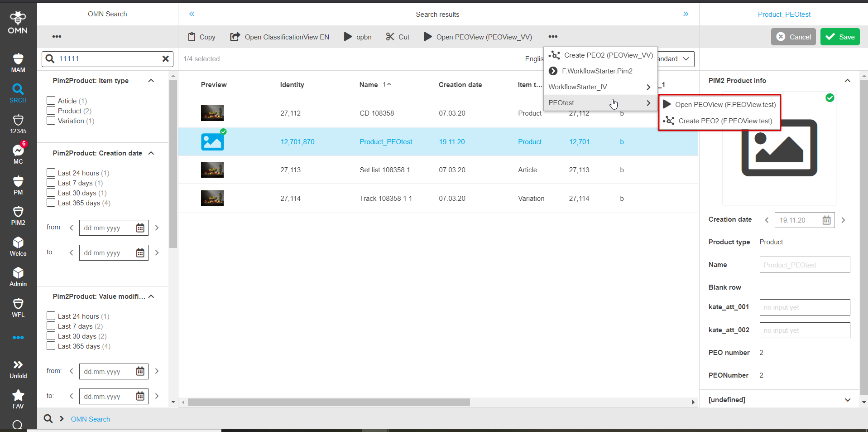
Task: Tick Last 7 days creation date filter
Action: click(51, 183)
